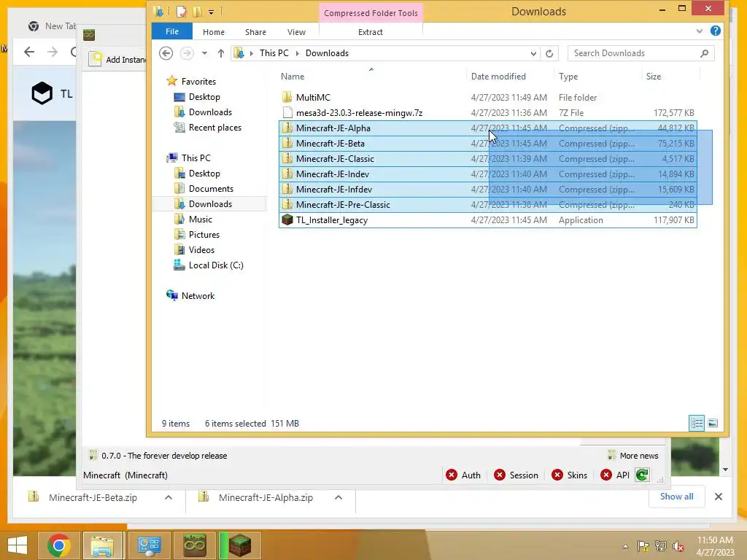
Task: Select Compressed Folder Tools contextual tab
Action: pyautogui.click(x=371, y=13)
